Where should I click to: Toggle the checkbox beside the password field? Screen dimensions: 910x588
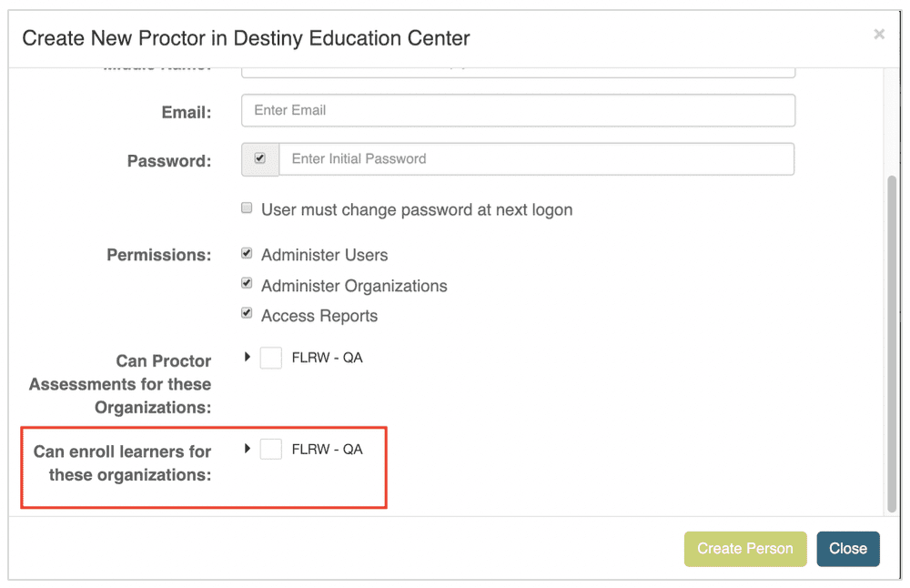click(260, 158)
